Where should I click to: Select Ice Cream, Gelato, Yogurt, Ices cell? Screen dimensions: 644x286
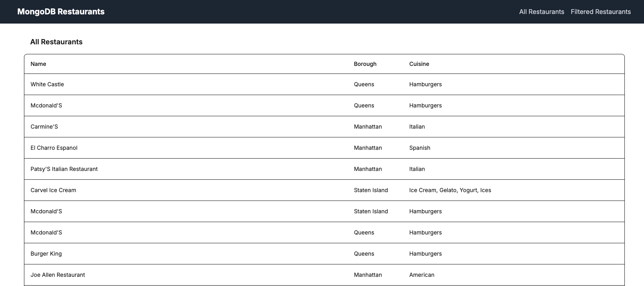pos(450,190)
